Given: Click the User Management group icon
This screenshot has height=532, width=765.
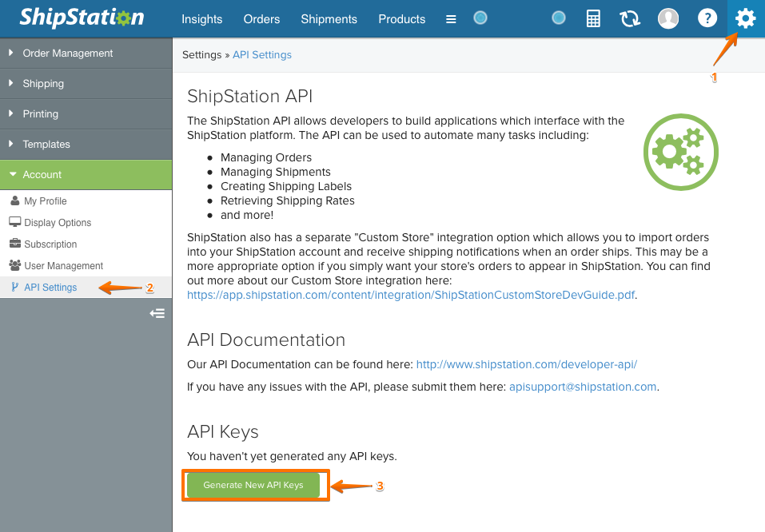Looking at the screenshot, I should (x=15, y=264).
